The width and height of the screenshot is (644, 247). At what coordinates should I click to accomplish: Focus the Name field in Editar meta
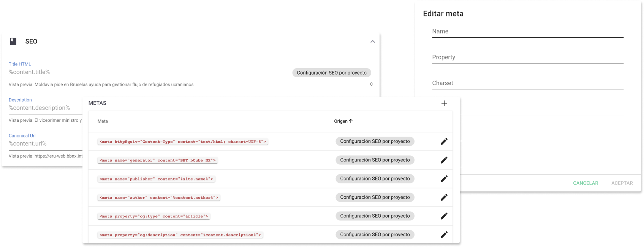tap(527, 32)
